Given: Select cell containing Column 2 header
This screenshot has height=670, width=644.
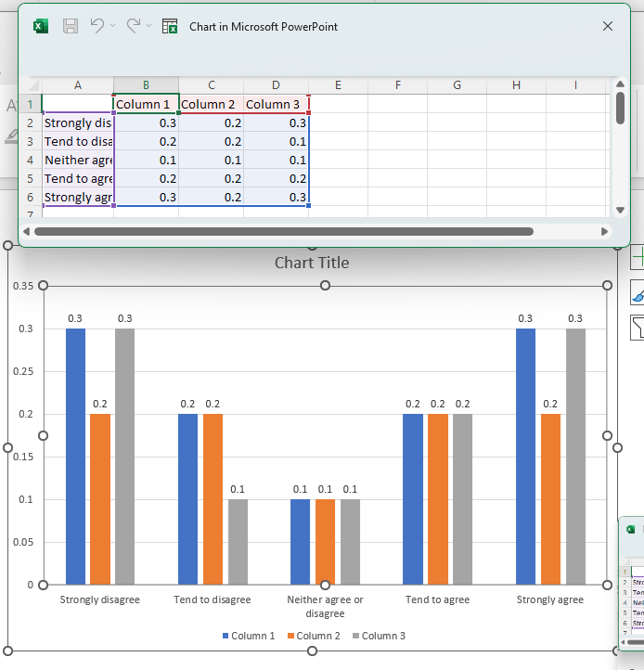Looking at the screenshot, I should [x=211, y=104].
